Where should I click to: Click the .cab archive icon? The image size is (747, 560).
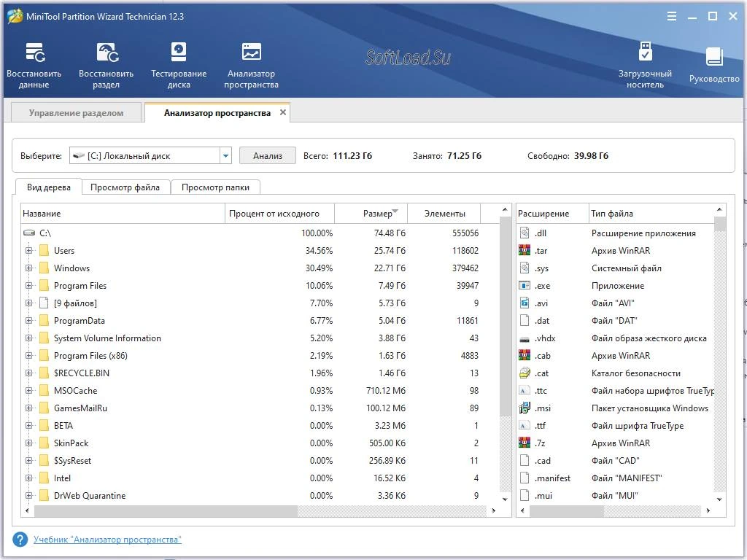[x=525, y=355]
